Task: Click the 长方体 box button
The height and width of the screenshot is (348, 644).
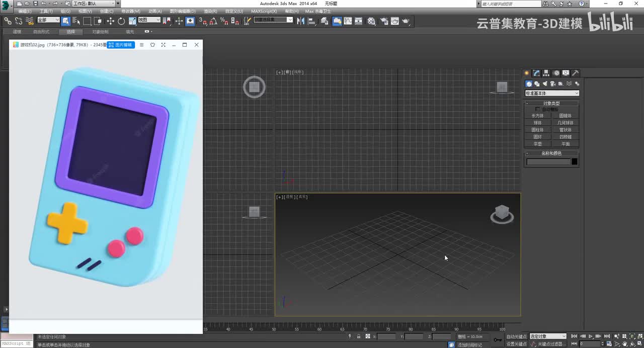Action: [x=538, y=116]
